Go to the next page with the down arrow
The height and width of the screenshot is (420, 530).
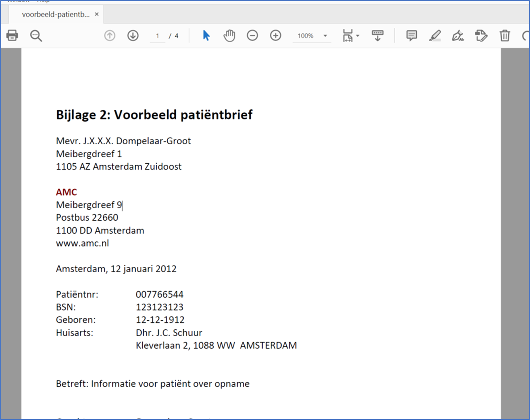click(x=133, y=36)
